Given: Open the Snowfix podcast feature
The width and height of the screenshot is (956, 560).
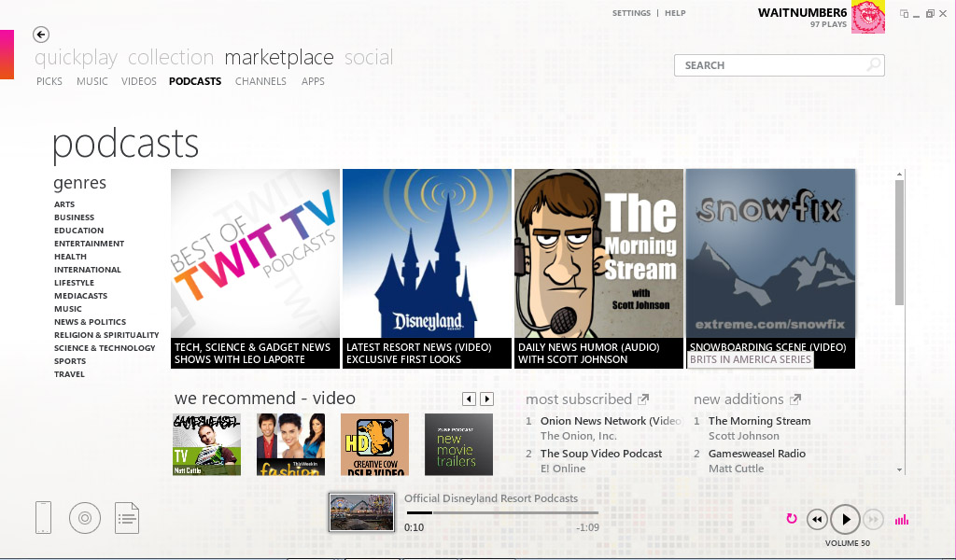Looking at the screenshot, I should coord(770,269).
